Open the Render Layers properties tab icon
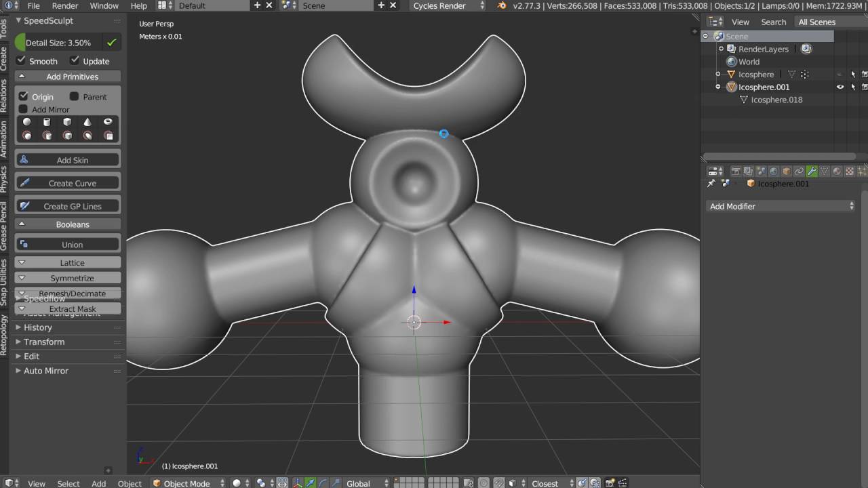868x488 pixels. [748, 171]
